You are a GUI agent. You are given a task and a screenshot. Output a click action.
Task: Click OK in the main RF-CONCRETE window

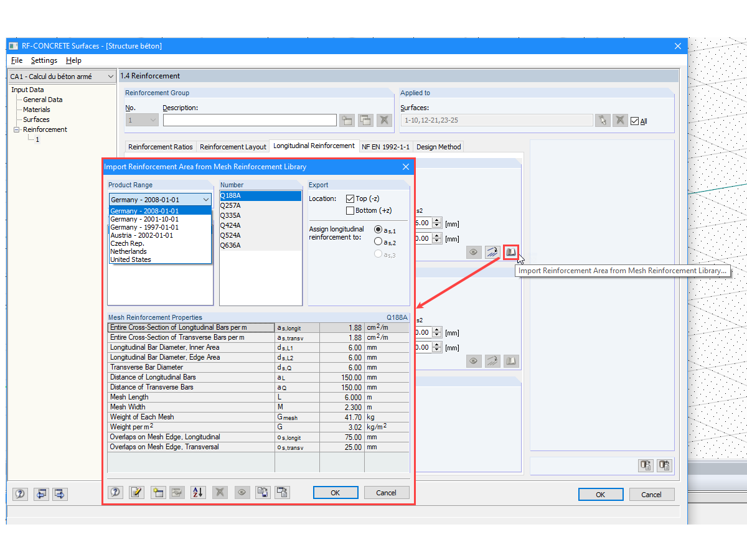pos(601,495)
